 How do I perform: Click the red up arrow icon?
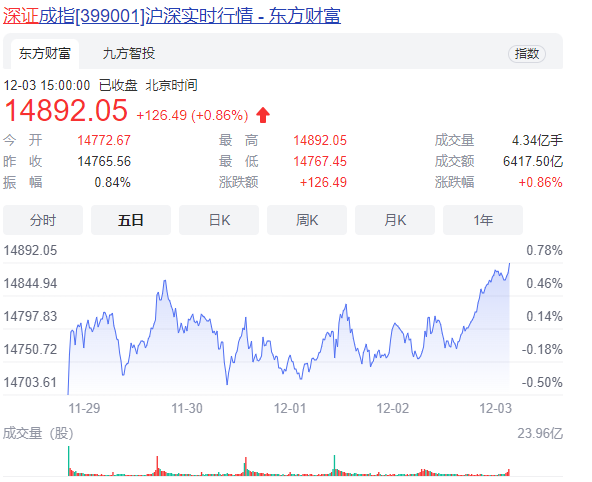pyautogui.click(x=263, y=115)
